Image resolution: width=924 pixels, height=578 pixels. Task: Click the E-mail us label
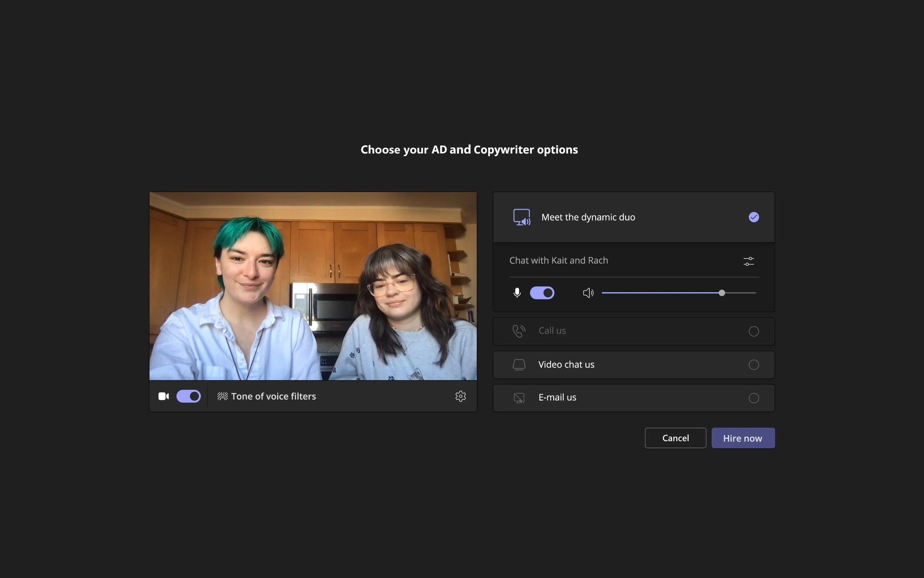click(x=557, y=398)
